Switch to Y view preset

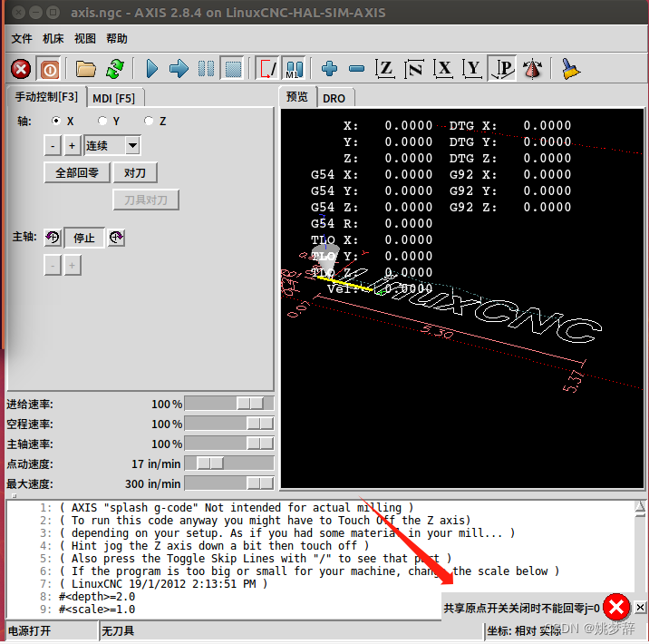pos(472,69)
